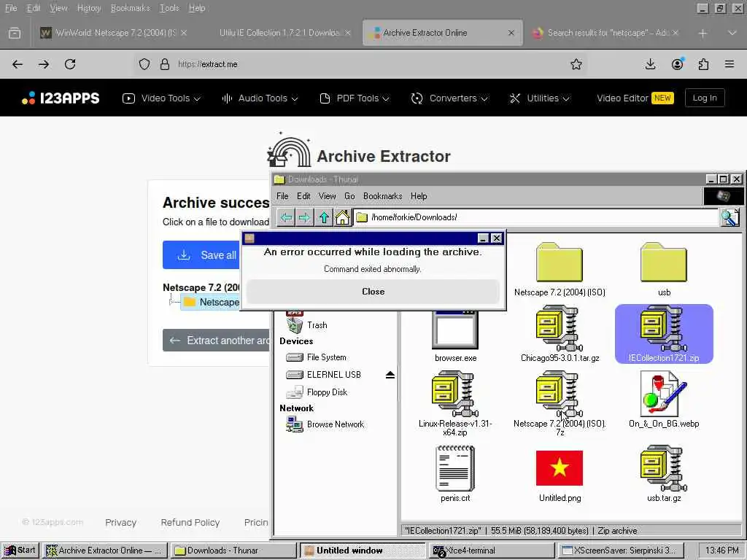Open ELERNEL USB device in sidebar
The height and width of the screenshot is (560, 747).
[324, 375]
